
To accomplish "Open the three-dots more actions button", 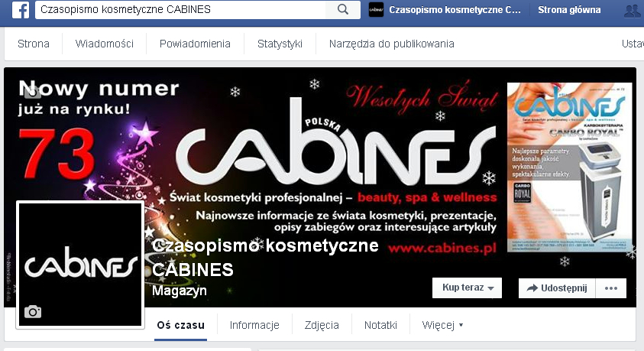I will [611, 288].
